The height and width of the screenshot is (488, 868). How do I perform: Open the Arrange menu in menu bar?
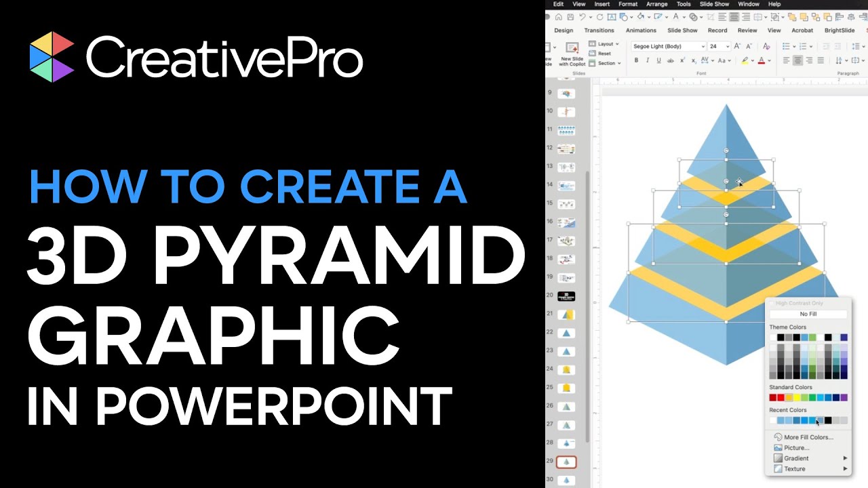(x=657, y=4)
